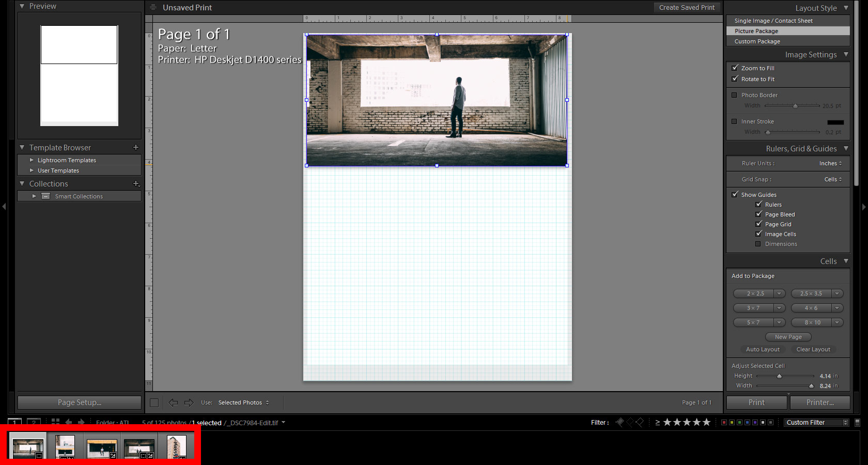Open Page Setup dialog
868x465 pixels.
80,402
